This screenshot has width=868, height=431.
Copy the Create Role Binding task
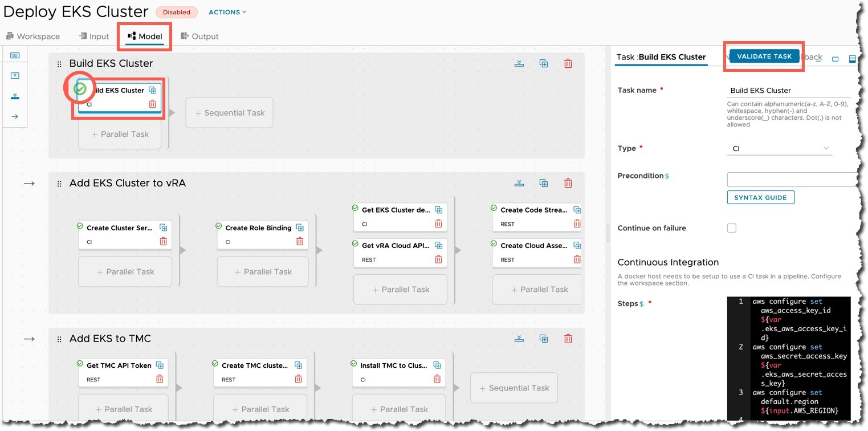(x=300, y=227)
